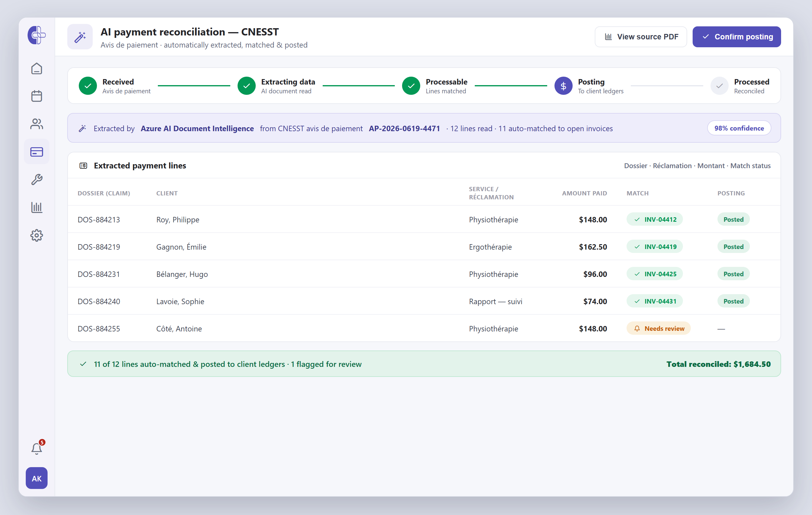Click the $162.50 amount cell
Viewport: 812px width, 515px height.
593,247
